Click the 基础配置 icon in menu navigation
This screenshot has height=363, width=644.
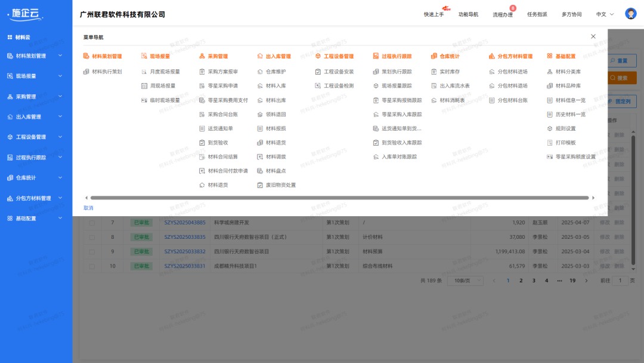click(550, 56)
